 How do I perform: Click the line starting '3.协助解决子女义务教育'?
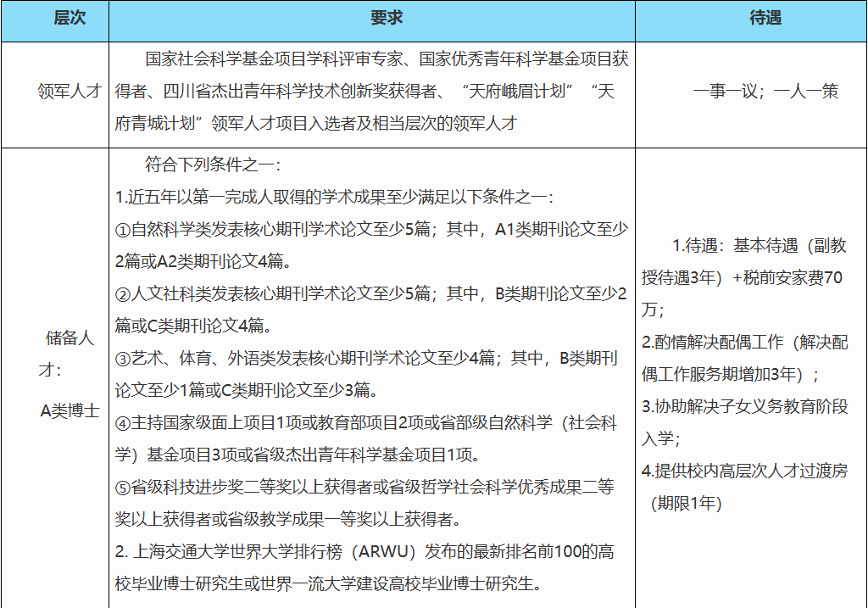pos(745,406)
